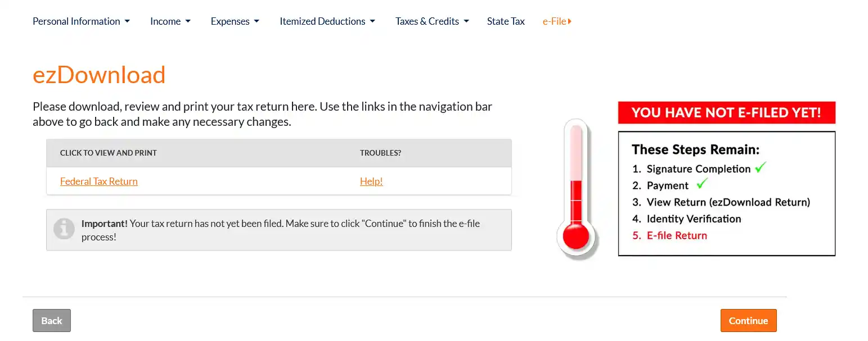This screenshot has height=341, width=868.
Task: Expand the Taxes & Credits dropdown
Action: tap(431, 21)
